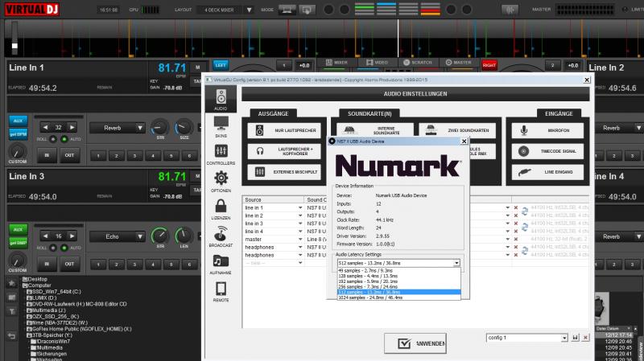The height and width of the screenshot is (361, 644).
Task: Toggle the AUX button on Line In 1
Action: coord(17,120)
